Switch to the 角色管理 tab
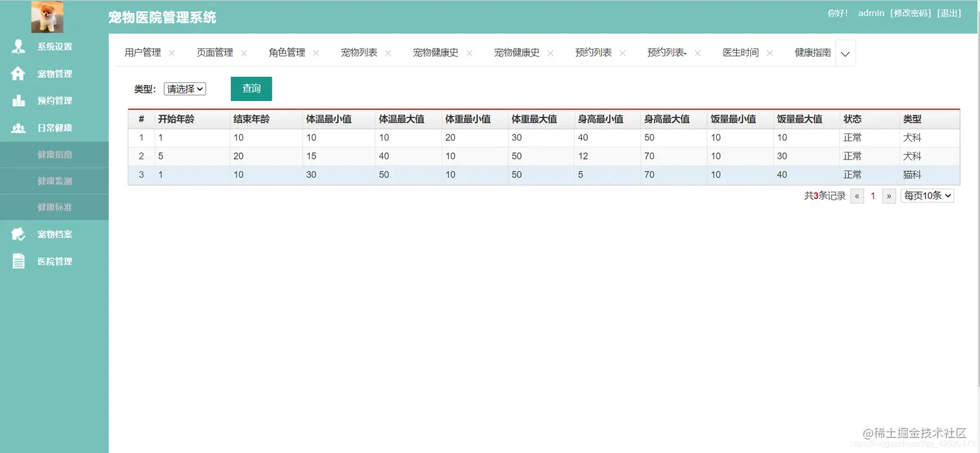This screenshot has height=453, width=980. click(x=286, y=52)
